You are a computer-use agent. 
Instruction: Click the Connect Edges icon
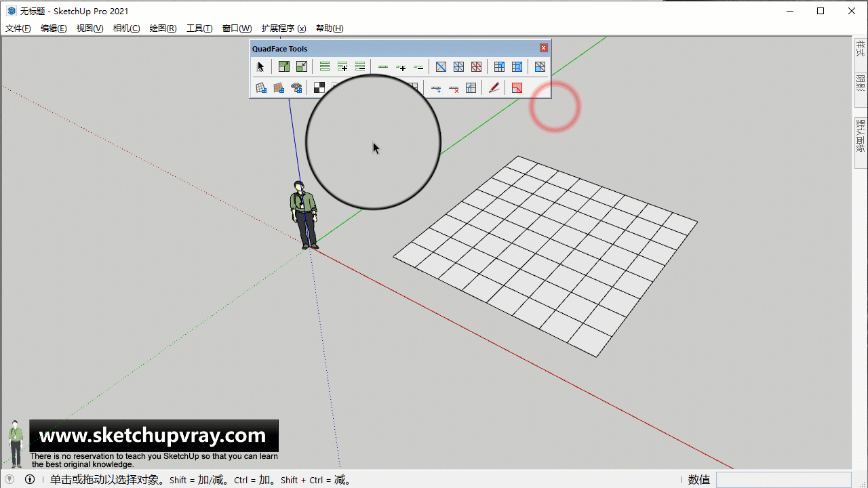coord(471,87)
